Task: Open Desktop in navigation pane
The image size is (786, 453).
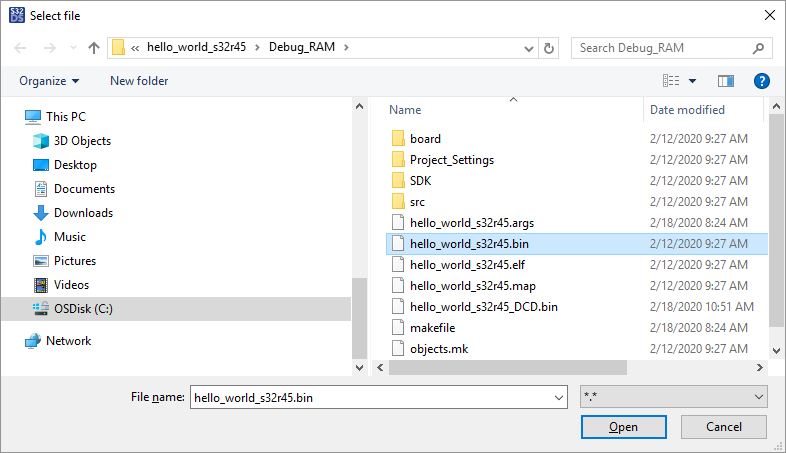Action: (75, 165)
